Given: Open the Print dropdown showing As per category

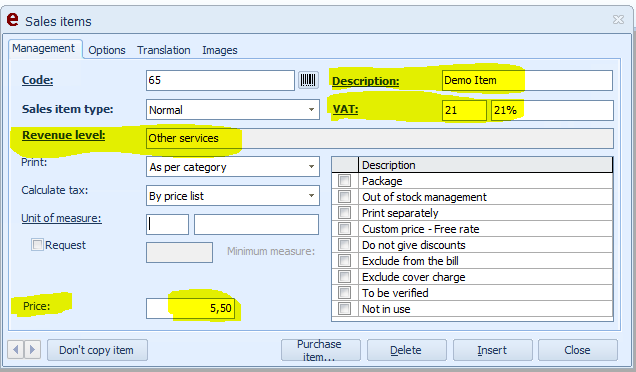Looking at the screenshot, I should click(311, 167).
